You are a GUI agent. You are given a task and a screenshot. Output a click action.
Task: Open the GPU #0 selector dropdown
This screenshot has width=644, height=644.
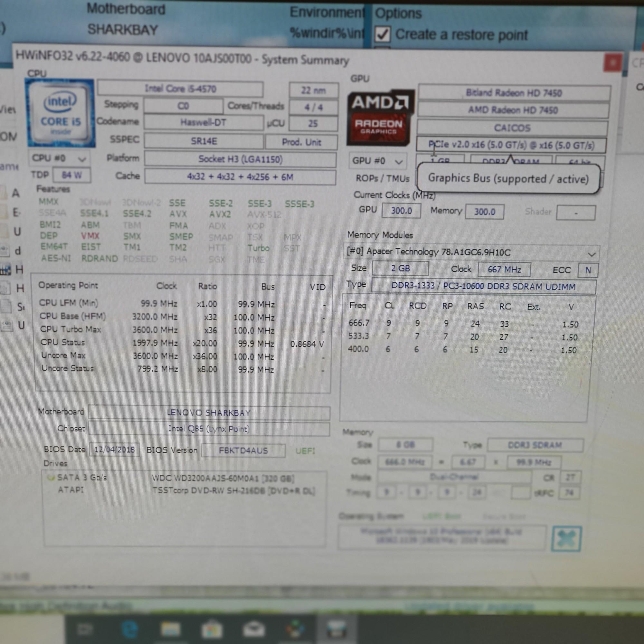pyautogui.click(x=378, y=161)
